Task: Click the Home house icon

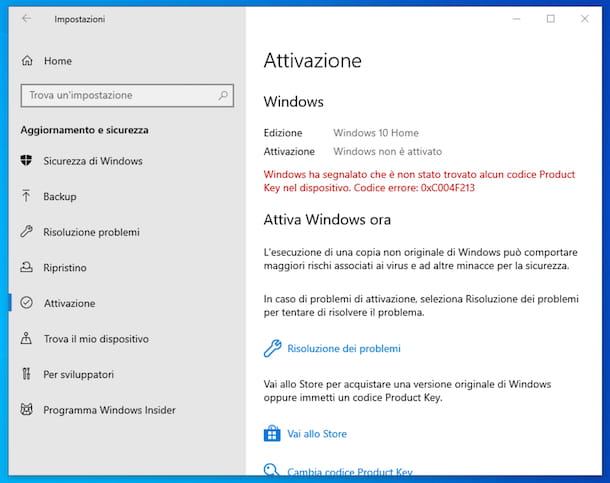Action: [27, 61]
